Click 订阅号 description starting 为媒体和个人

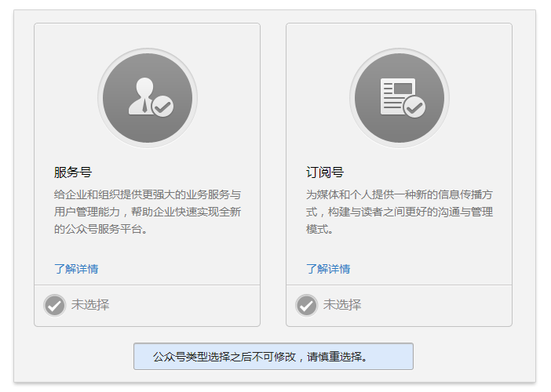pyautogui.click(x=400, y=212)
